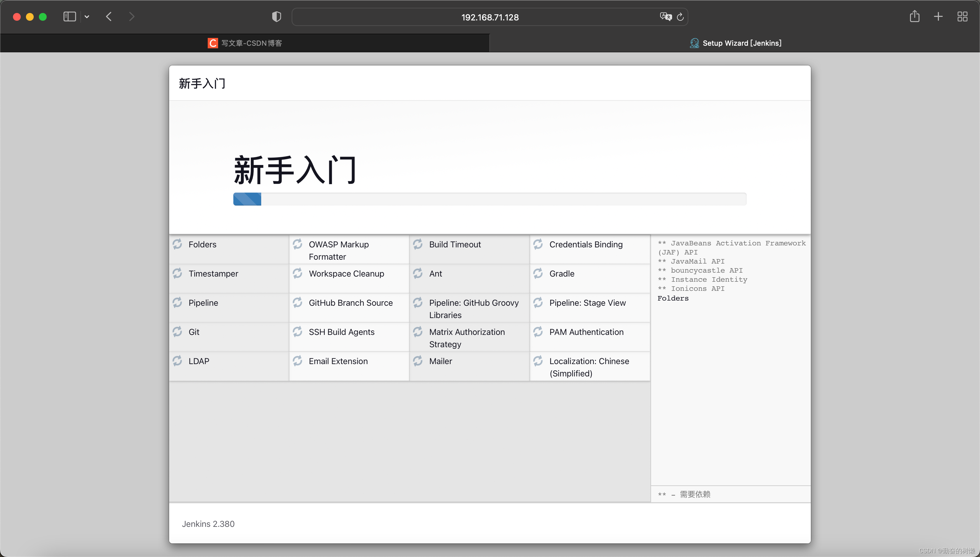Click the '** - 需要依赖' legend text

click(x=684, y=494)
